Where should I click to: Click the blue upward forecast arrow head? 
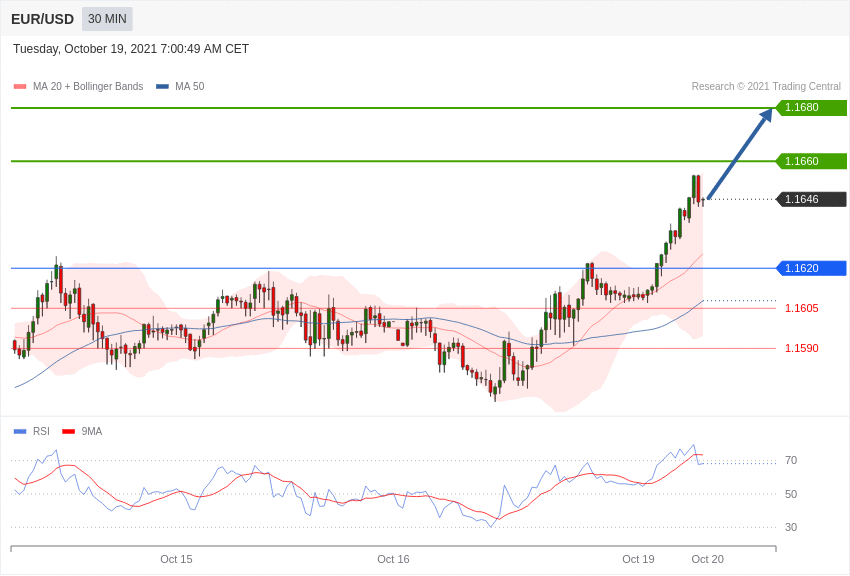(x=766, y=115)
